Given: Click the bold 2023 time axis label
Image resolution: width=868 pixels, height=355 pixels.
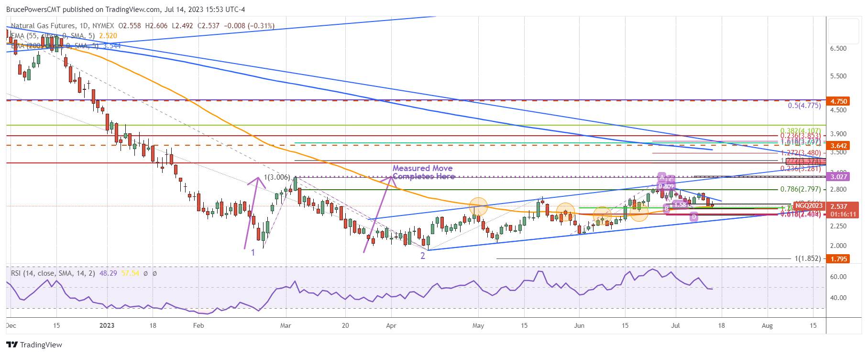Looking at the screenshot, I should coord(107,326).
